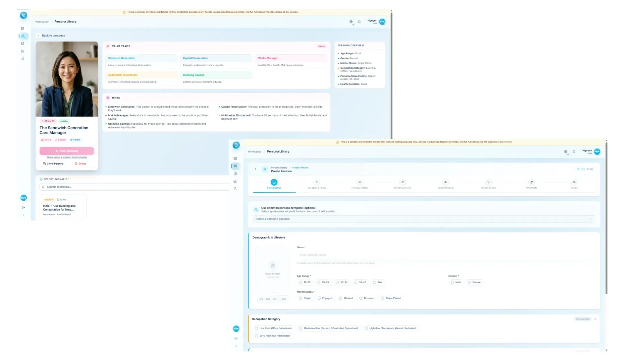Click NGB avatar at bottom of persona detail sidebar

coord(23,198)
